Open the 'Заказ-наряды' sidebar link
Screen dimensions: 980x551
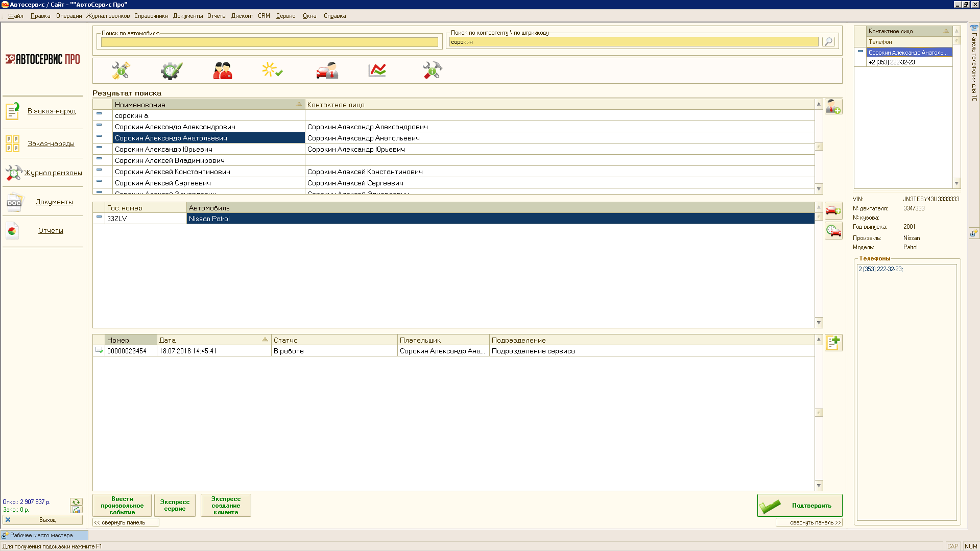tap(51, 144)
